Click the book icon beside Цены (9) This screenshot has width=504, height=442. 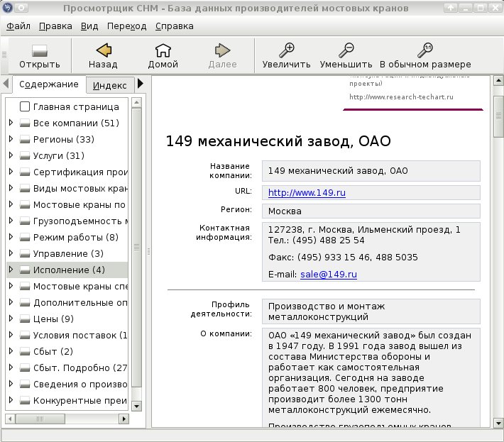click(25, 319)
